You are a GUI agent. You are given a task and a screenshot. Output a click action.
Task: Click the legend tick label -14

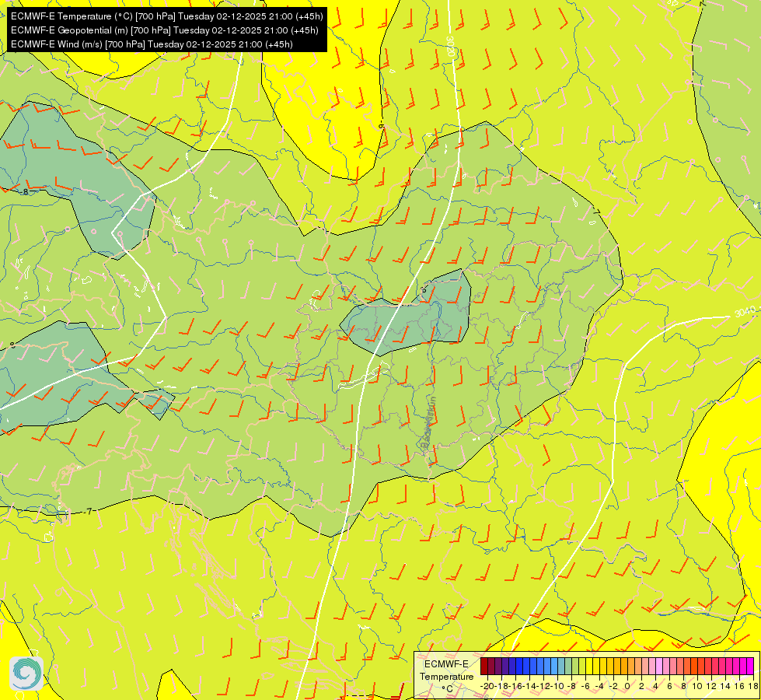529,686
